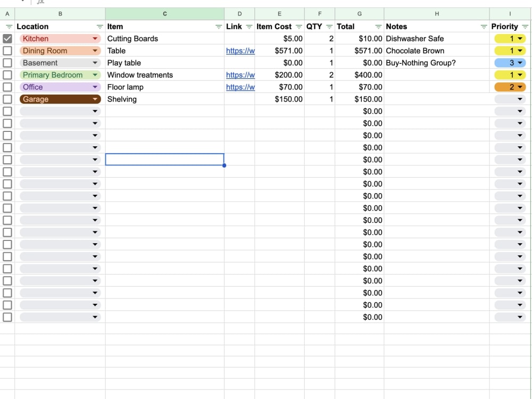The height and width of the screenshot is (399, 532).
Task: Click the filter icon beside the Item header
Action: pyautogui.click(x=219, y=26)
